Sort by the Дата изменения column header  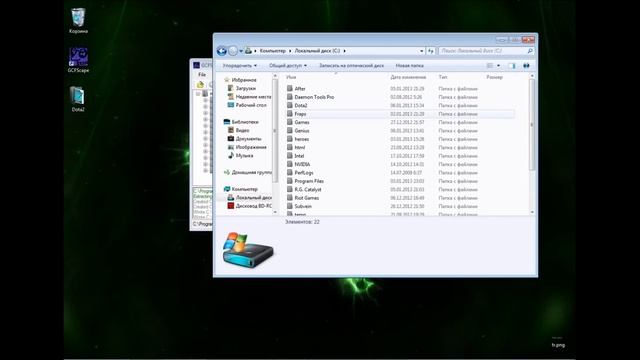(x=408, y=77)
